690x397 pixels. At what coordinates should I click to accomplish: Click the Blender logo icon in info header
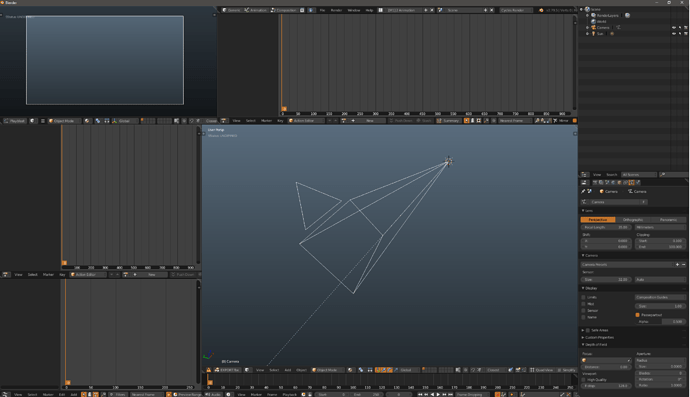pyautogui.click(x=541, y=10)
